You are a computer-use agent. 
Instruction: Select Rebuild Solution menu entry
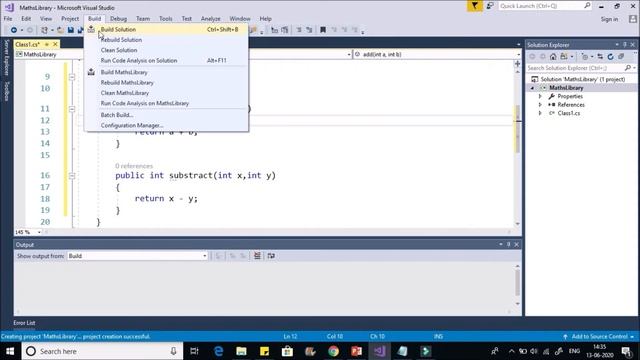(x=166, y=40)
